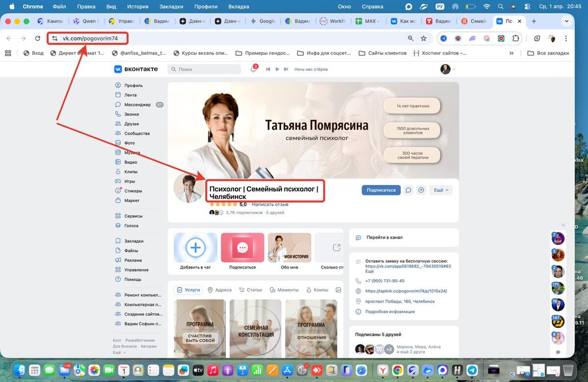Click the Подписаться button

[x=381, y=190]
